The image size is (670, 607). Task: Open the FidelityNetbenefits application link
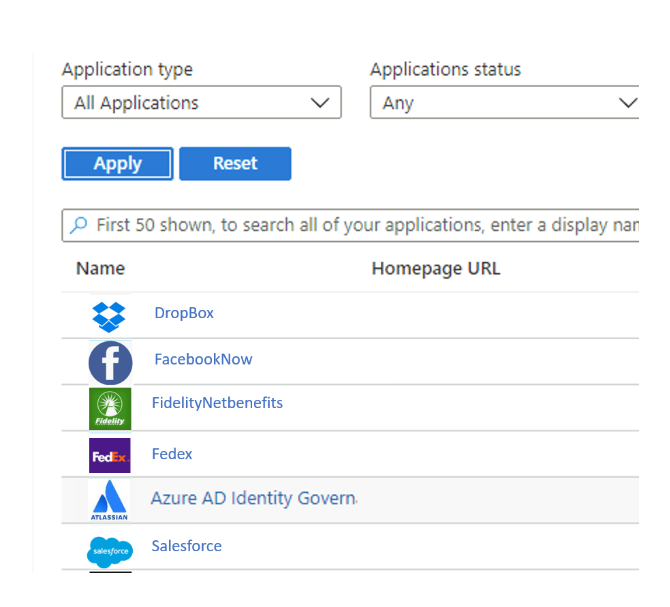tap(217, 403)
